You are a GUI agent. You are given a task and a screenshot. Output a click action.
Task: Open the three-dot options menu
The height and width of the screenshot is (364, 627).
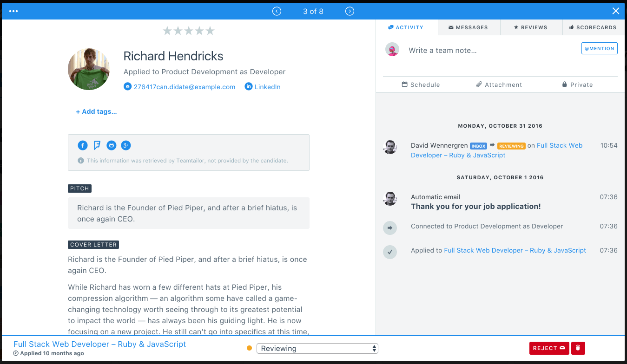click(x=13, y=11)
